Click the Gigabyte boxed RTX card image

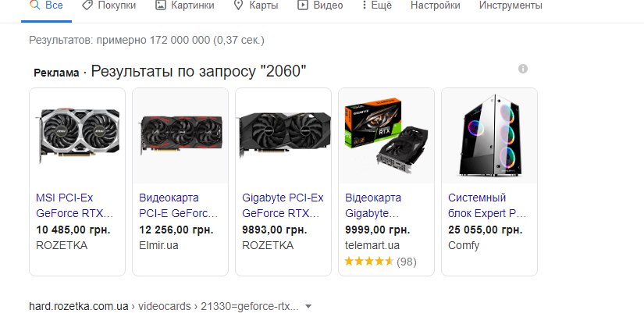click(386, 136)
